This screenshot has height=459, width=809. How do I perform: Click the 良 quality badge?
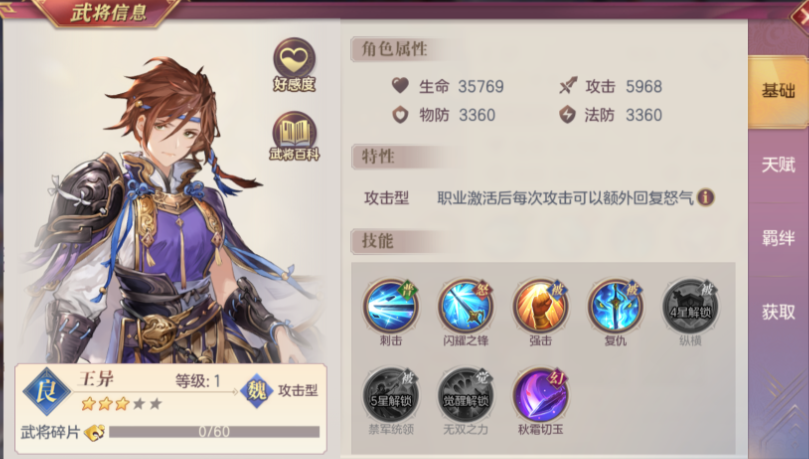pyautogui.click(x=46, y=391)
